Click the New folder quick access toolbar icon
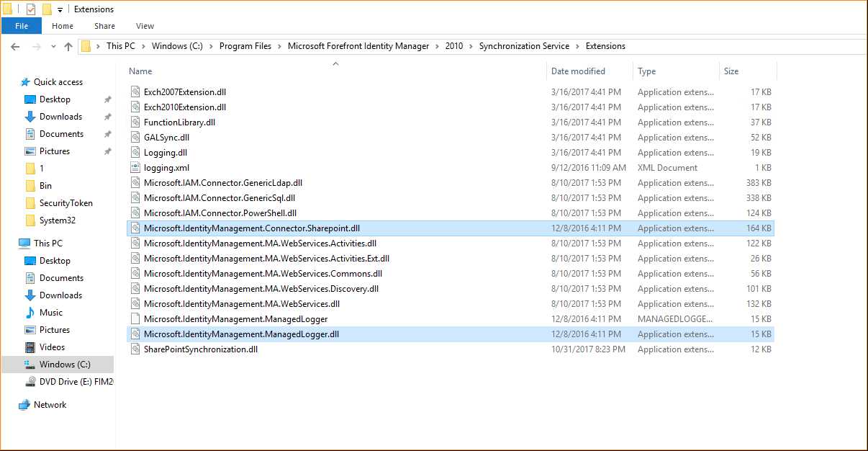868x451 pixels. 47,9
